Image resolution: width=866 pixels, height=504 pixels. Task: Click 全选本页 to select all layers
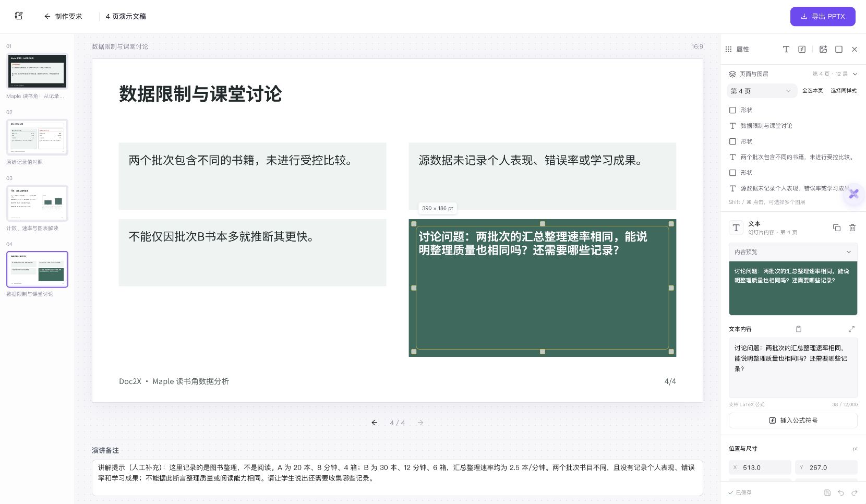(x=812, y=91)
